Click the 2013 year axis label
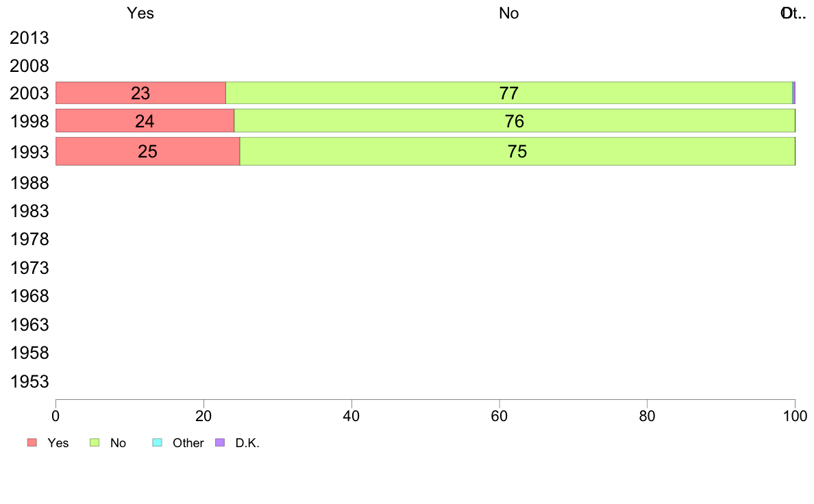The image size is (814, 504). [29, 38]
